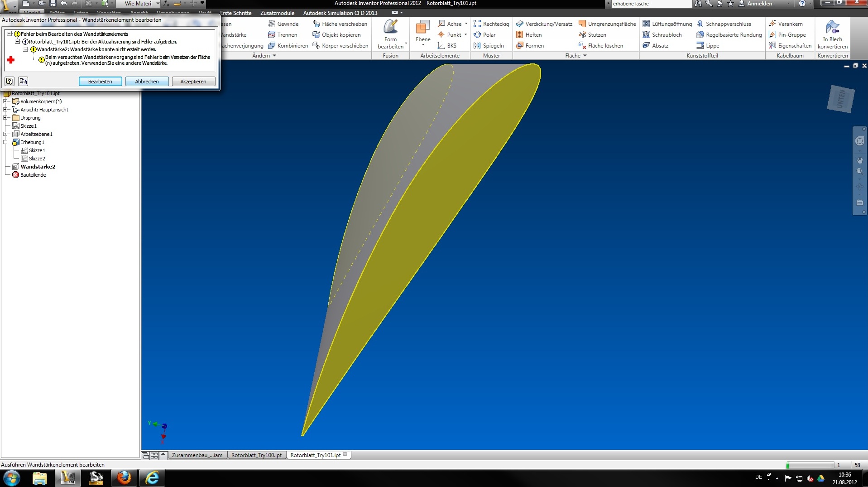Open the harness Eigenschaften tool

click(790, 45)
